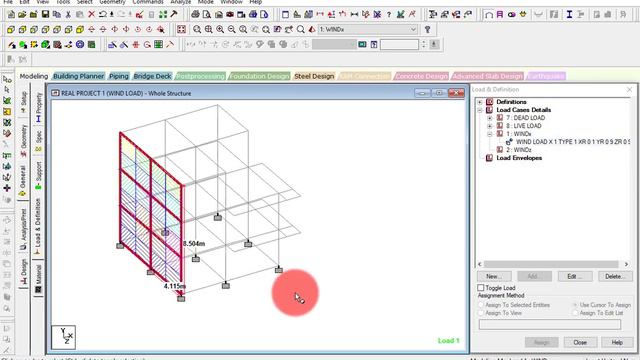Click the Delete... button
This screenshot has height=360, width=640.
tap(615, 276)
